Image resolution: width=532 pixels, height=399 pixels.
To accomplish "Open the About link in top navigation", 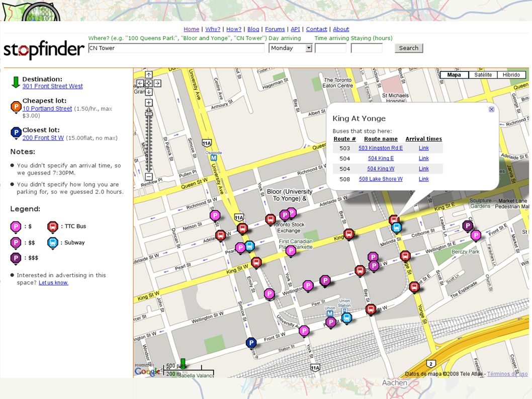I will [341, 29].
